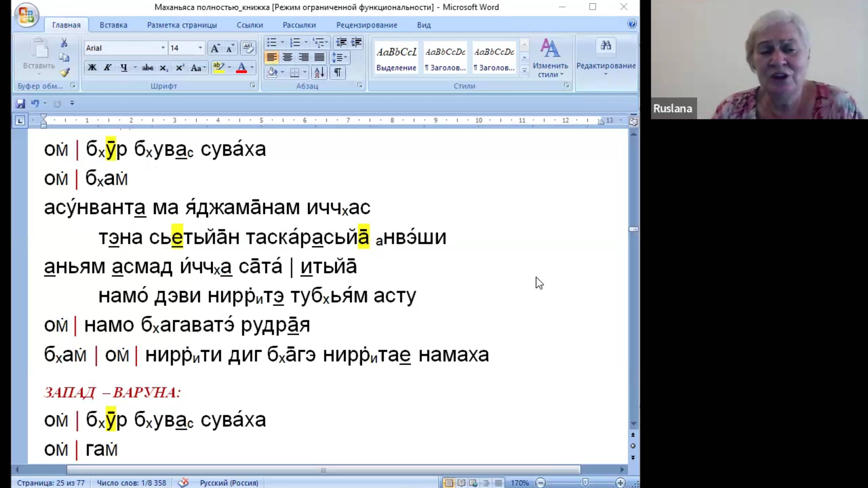Click Русский (Россия) language in status bar
The width and height of the screenshot is (868, 488).
point(229,483)
